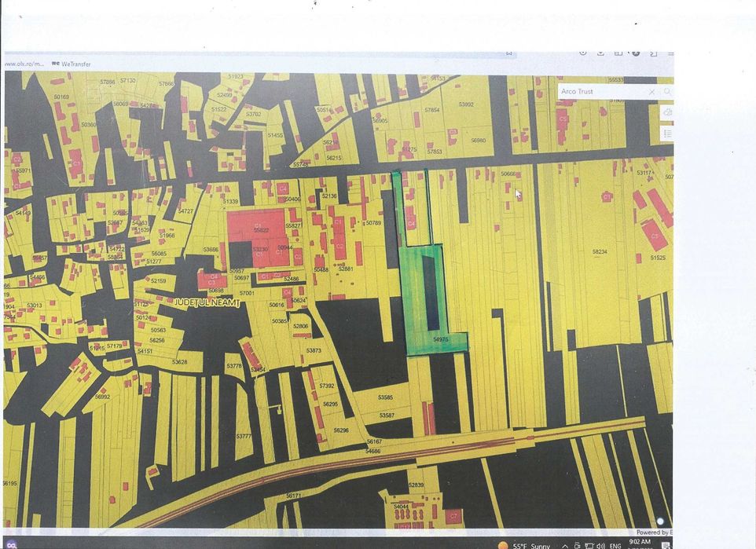Select parcel label 57854
The width and height of the screenshot is (756, 549).
[x=431, y=110]
